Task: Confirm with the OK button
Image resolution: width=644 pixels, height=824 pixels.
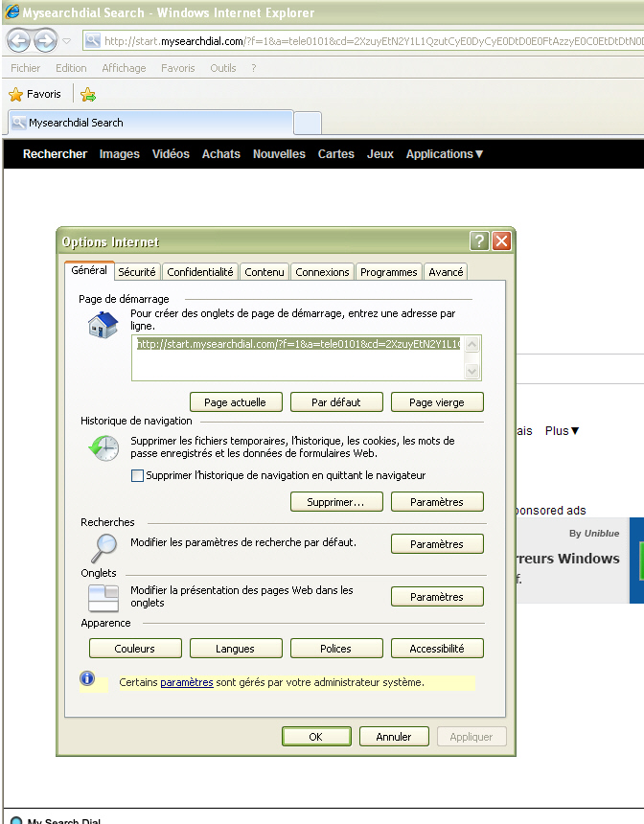Action: tap(316, 737)
